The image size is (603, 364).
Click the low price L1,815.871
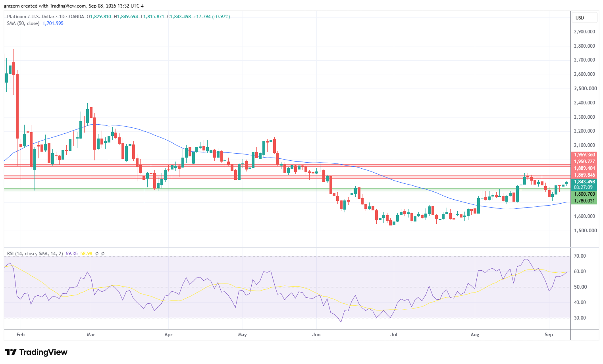point(152,17)
